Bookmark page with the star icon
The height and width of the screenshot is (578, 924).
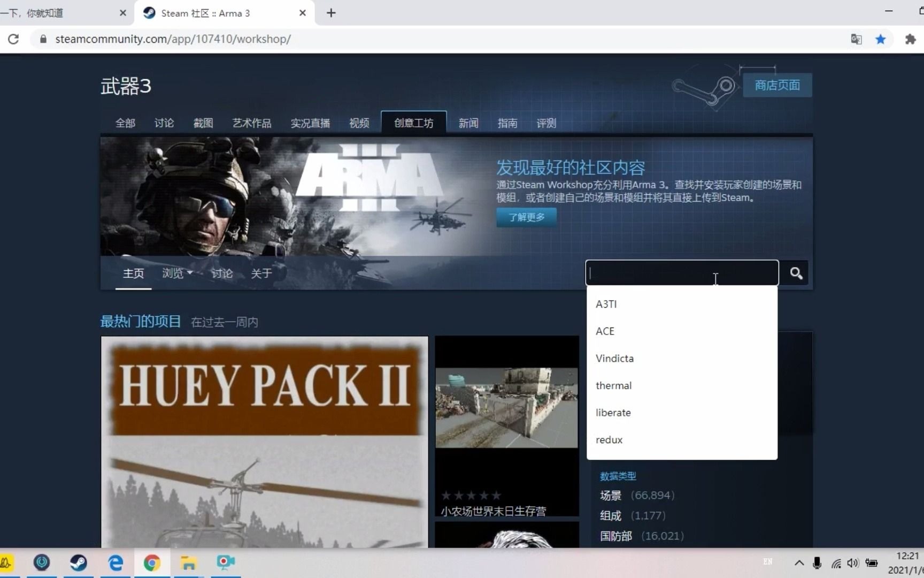(880, 39)
